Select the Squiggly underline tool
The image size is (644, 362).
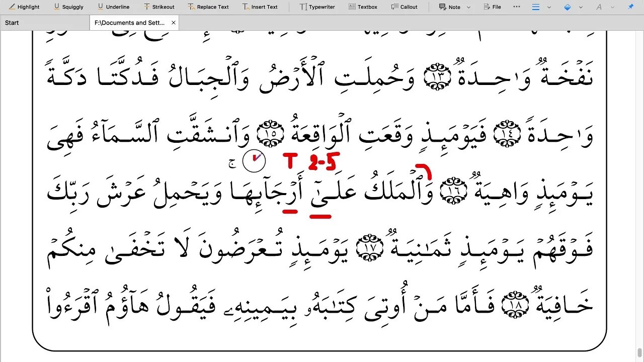tap(68, 7)
